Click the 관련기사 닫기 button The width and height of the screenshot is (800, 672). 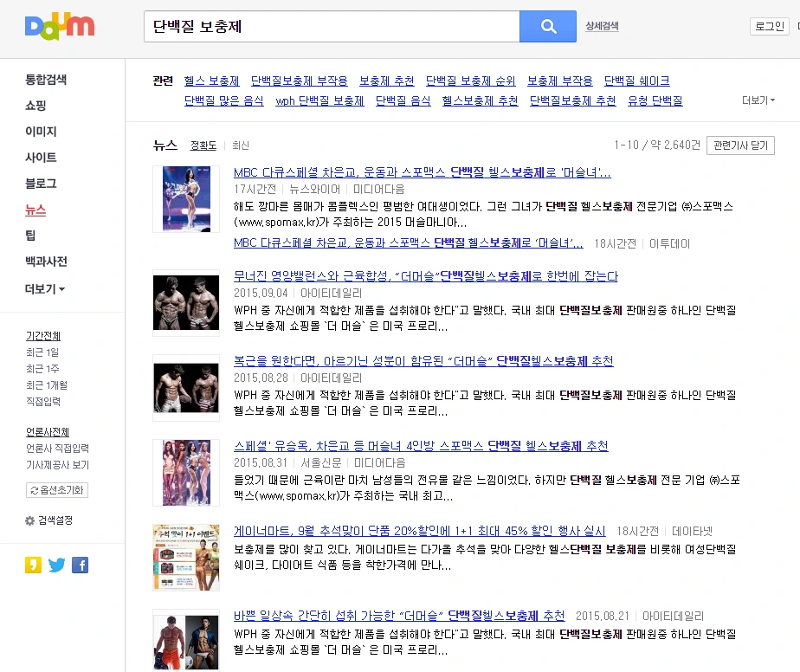pyautogui.click(x=740, y=145)
